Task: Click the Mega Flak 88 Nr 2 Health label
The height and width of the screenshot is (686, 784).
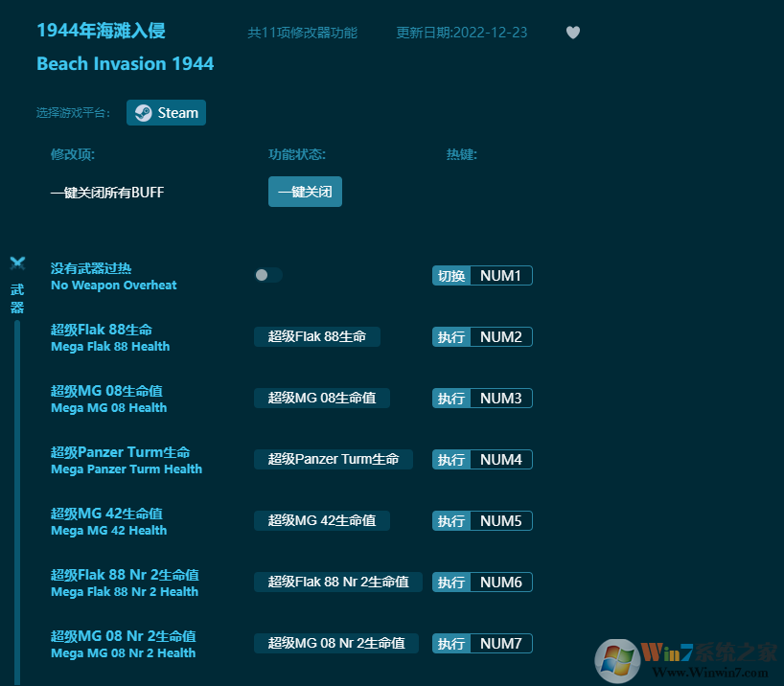Action: (125, 592)
